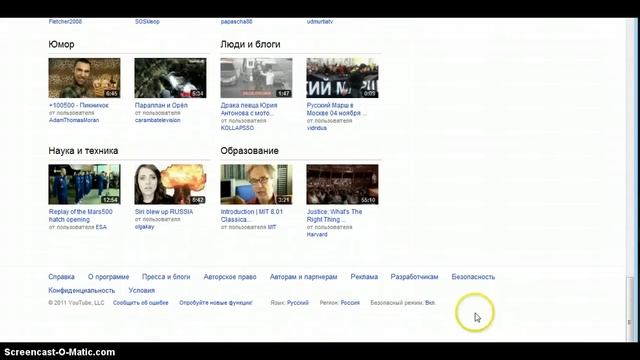The height and width of the screenshot is (360, 640).
Task: Open the MIT 8.01 Introduction thumbnail
Action: click(256, 184)
